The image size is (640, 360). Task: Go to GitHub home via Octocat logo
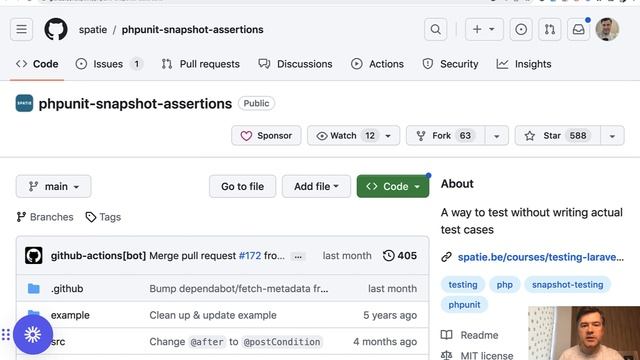tap(56, 29)
